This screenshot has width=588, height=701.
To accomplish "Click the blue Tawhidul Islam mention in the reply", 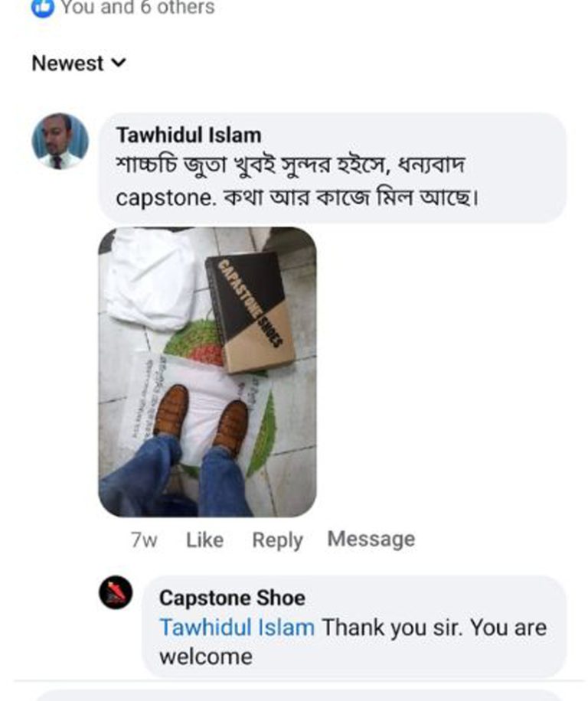I will tap(237, 628).
